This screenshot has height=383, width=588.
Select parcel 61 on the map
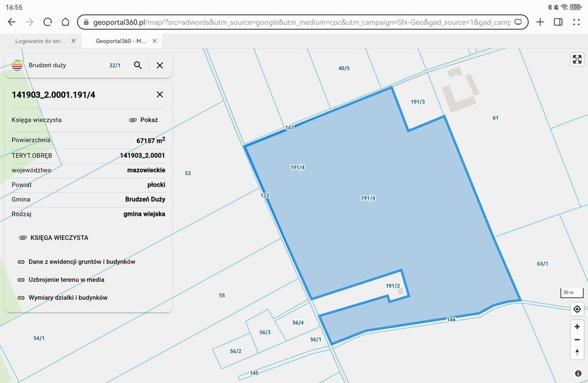(495, 118)
